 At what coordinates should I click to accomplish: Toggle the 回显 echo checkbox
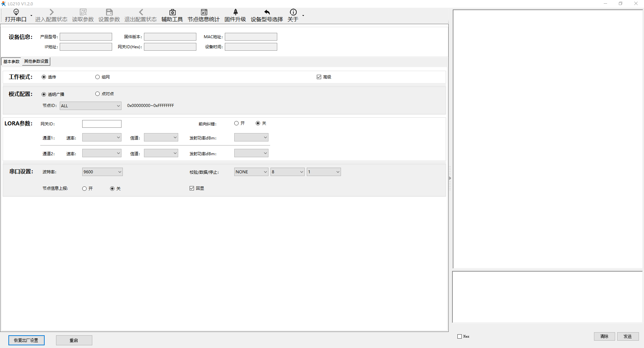click(192, 188)
